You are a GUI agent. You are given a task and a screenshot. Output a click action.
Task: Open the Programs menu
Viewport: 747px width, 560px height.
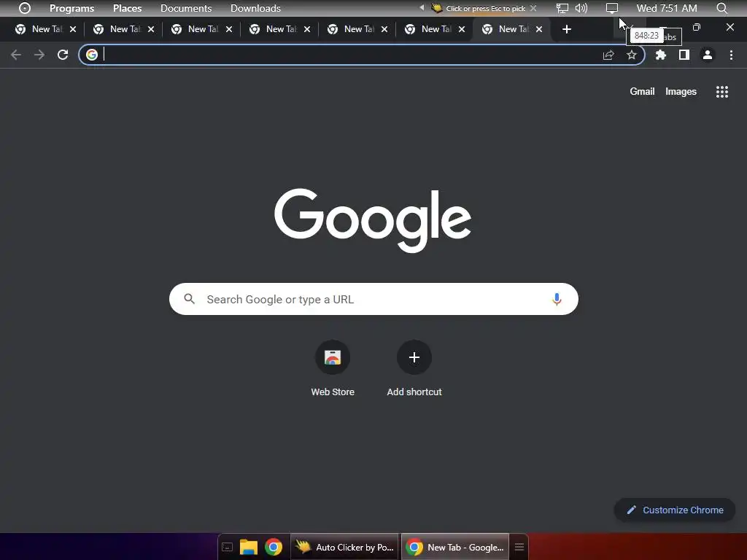pos(72,8)
